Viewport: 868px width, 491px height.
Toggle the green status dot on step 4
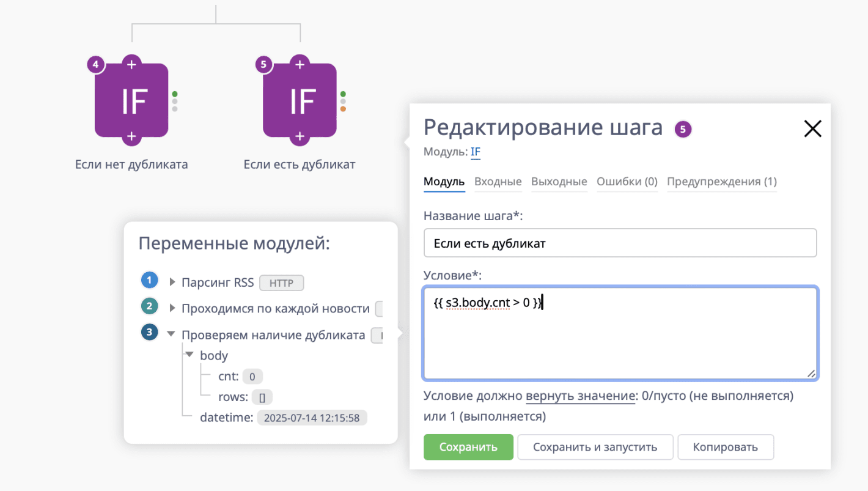coord(175,93)
